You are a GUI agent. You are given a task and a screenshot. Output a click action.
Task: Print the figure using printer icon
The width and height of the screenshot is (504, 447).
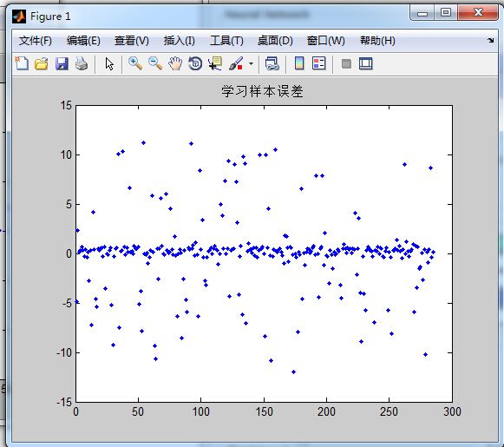[82, 63]
